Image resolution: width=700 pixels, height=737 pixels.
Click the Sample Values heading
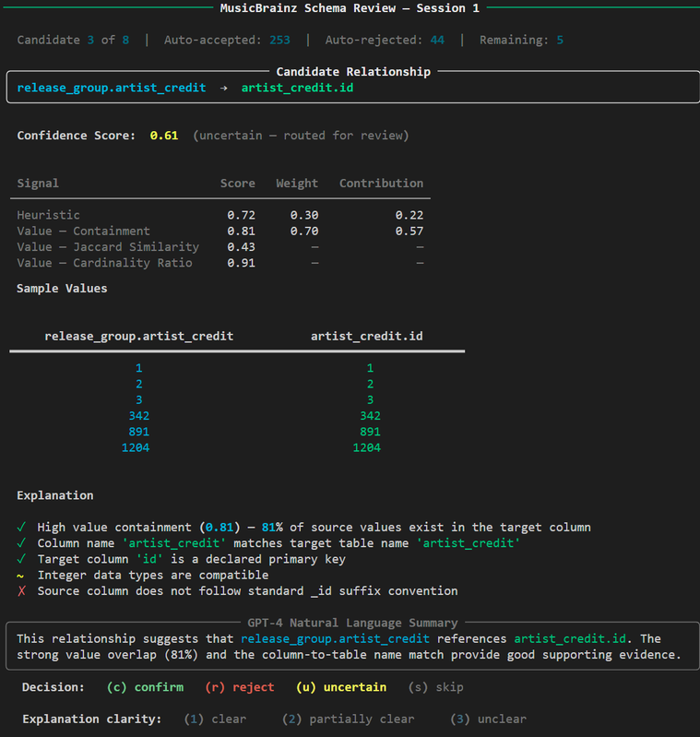point(62,289)
